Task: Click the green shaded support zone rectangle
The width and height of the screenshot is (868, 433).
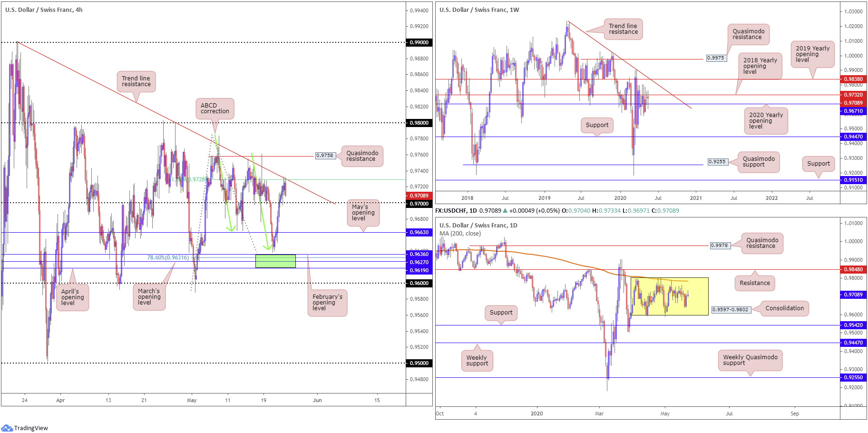Action: 275,261
